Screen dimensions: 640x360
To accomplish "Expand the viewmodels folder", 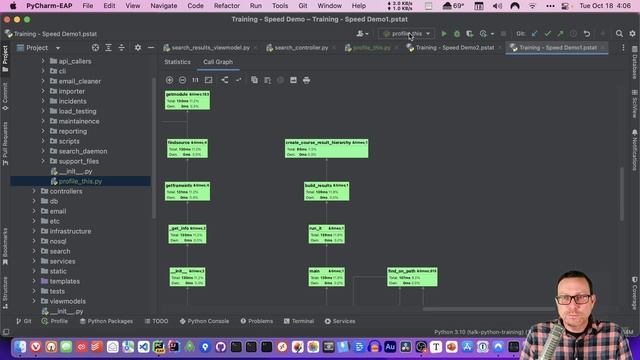I will pos(34,301).
